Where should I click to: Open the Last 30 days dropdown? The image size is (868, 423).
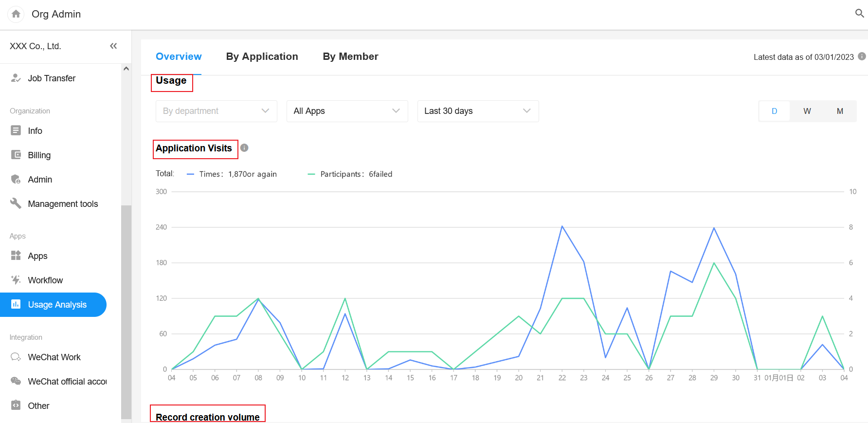477,111
